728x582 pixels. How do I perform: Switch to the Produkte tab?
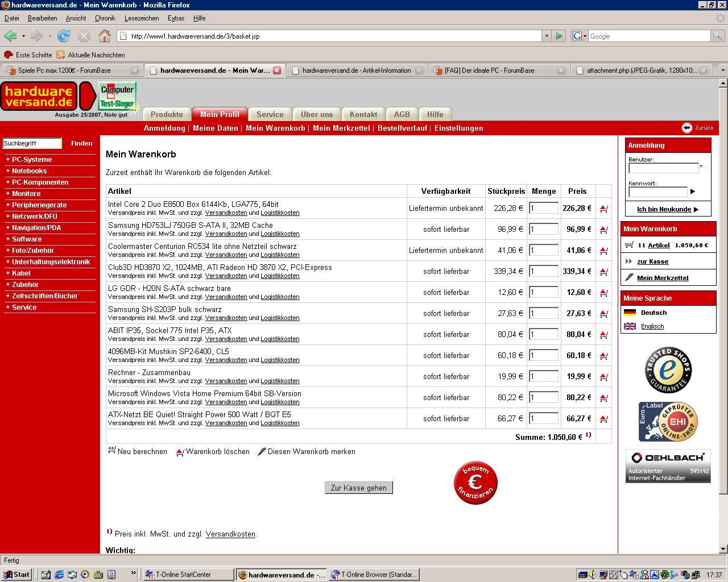click(167, 114)
